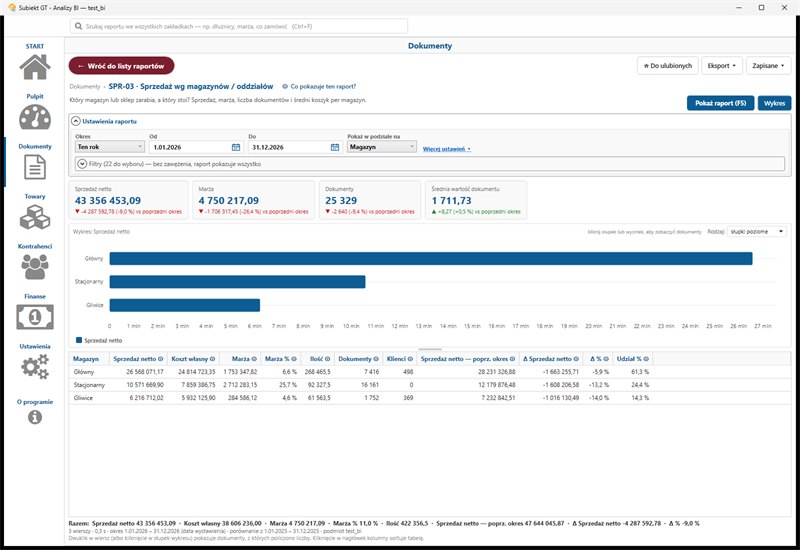Click info icon next to Udział % header
Viewport: 800px width, 550px height.
pyautogui.click(x=646, y=359)
